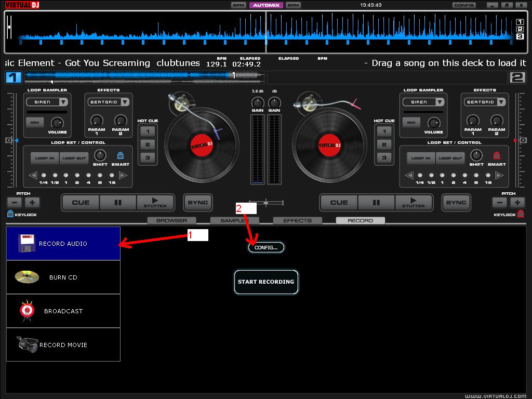Click Start Recording button
This screenshot has width=532, height=399.
point(266,282)
